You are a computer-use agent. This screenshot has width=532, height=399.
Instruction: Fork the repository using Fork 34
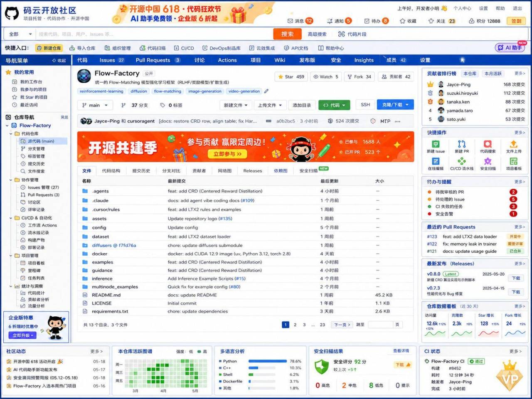pos(359,77)
